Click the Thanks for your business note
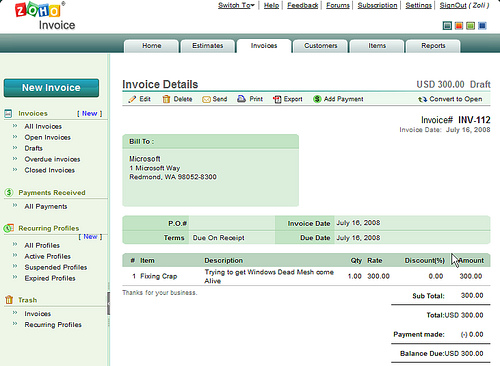500x366 pixels. [160, 293]
